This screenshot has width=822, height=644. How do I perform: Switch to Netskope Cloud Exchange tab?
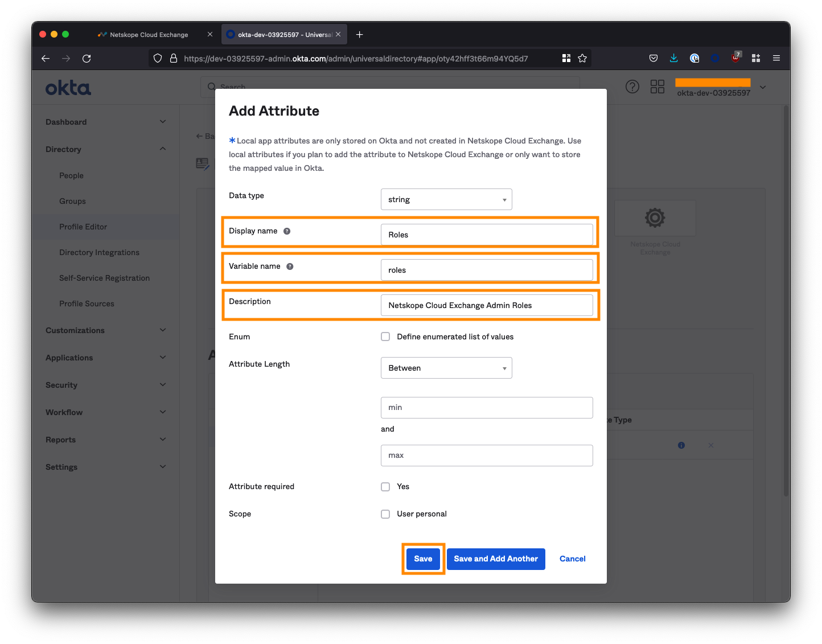[149, 35]
